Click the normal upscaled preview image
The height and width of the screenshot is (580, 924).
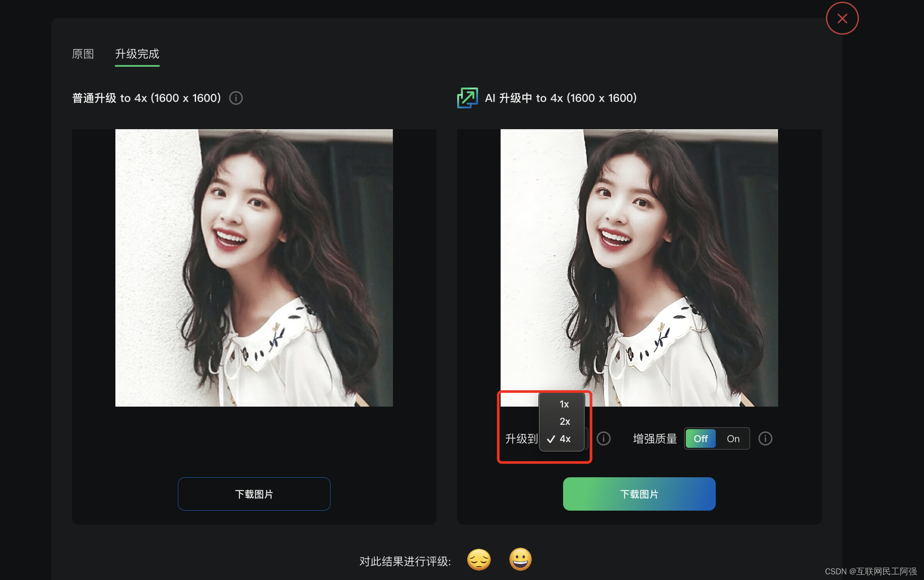[x=254, y=268]
